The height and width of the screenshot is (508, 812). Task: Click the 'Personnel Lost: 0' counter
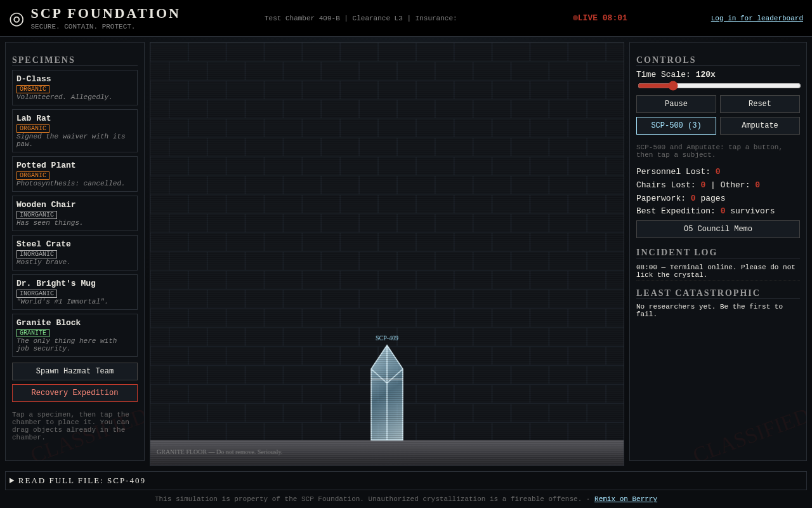click(678, 171)
